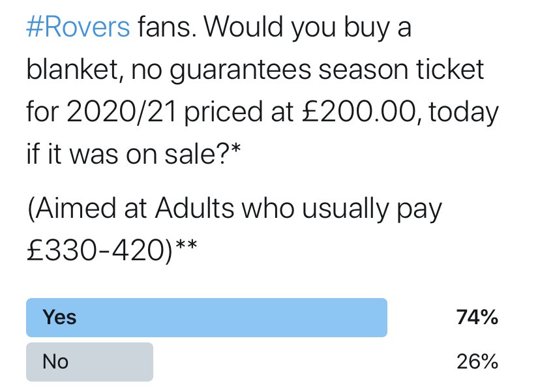Viewport: 540px width, 392px height.
Task: Click the Yes option label
Action: pos(59,317)
